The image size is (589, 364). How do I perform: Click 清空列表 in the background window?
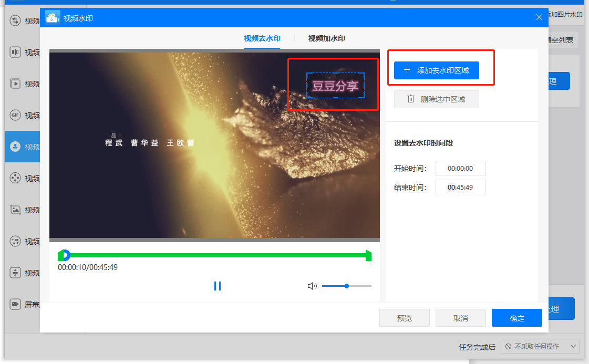coord(561,40)
